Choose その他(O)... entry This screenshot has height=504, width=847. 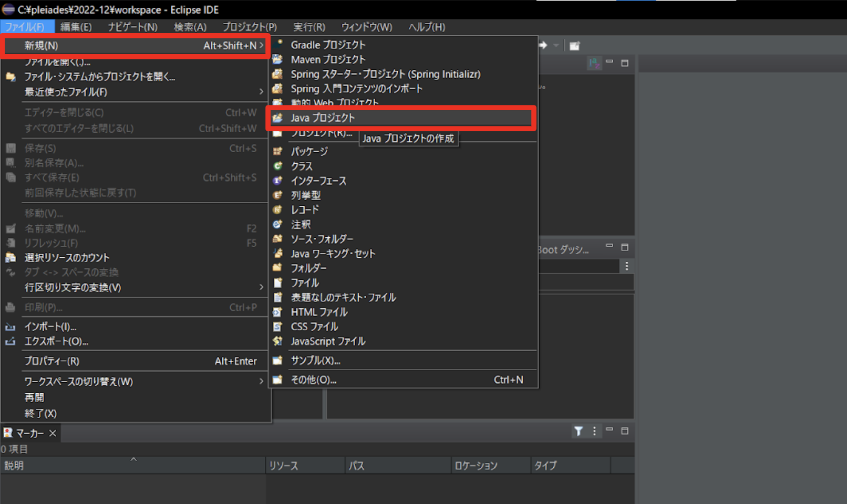(403, 380)
